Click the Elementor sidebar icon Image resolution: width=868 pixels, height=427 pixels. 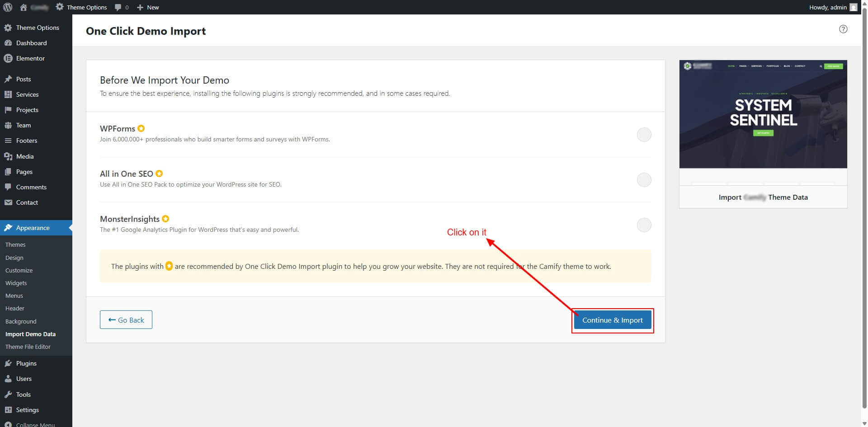(8, 58)
